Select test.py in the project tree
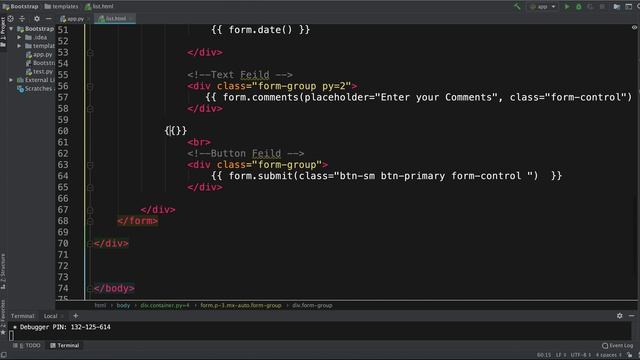Image resolution: width=640 pixels, height=360 pixels. pos(40,71)
